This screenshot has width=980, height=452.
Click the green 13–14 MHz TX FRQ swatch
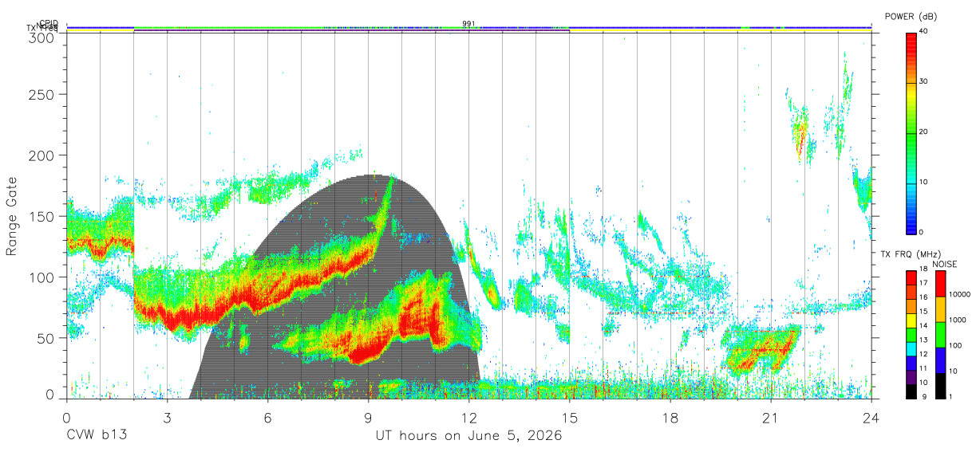pos(912,335)
